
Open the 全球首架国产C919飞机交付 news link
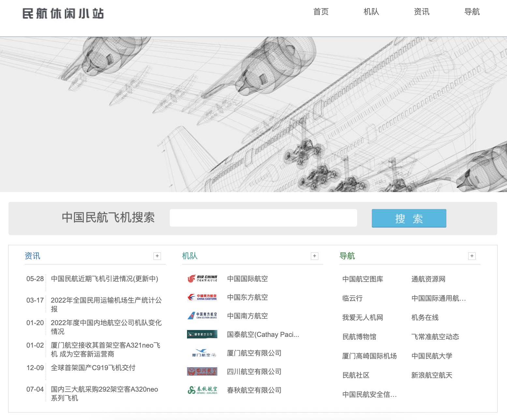pyautogui.click(x=93, y=368)
